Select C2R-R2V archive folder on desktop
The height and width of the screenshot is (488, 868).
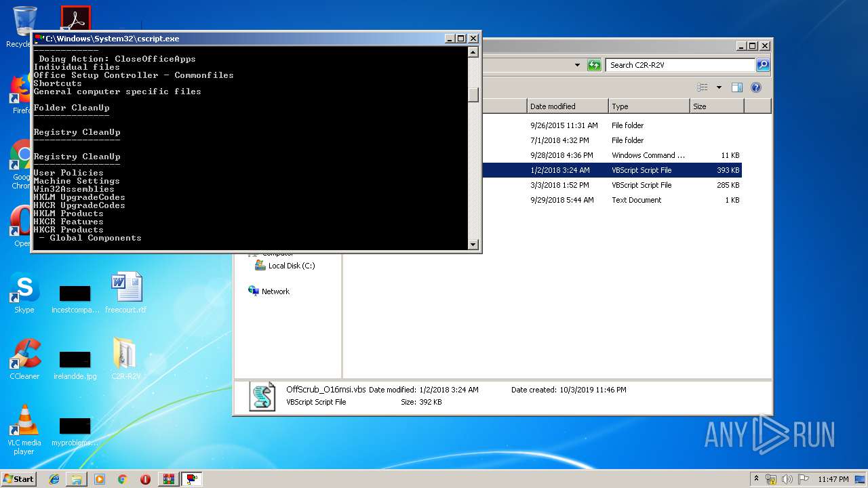125,359
